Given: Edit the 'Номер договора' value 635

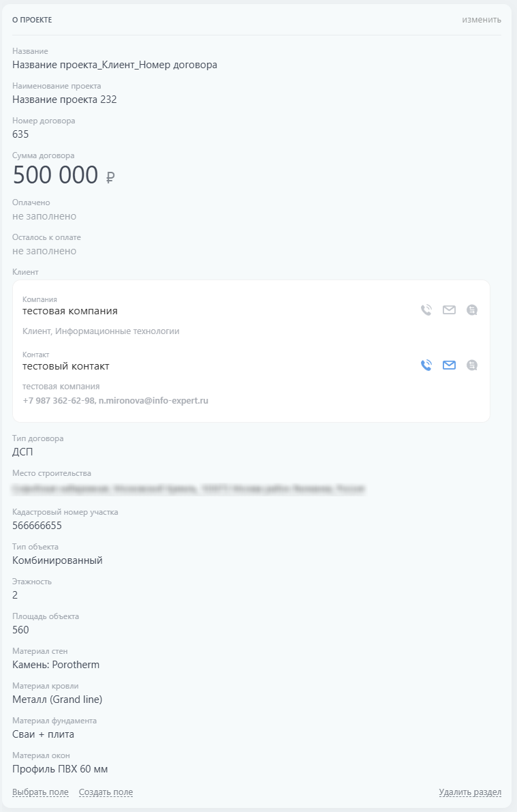Looking at the screenshot, I should coord(20,134).
